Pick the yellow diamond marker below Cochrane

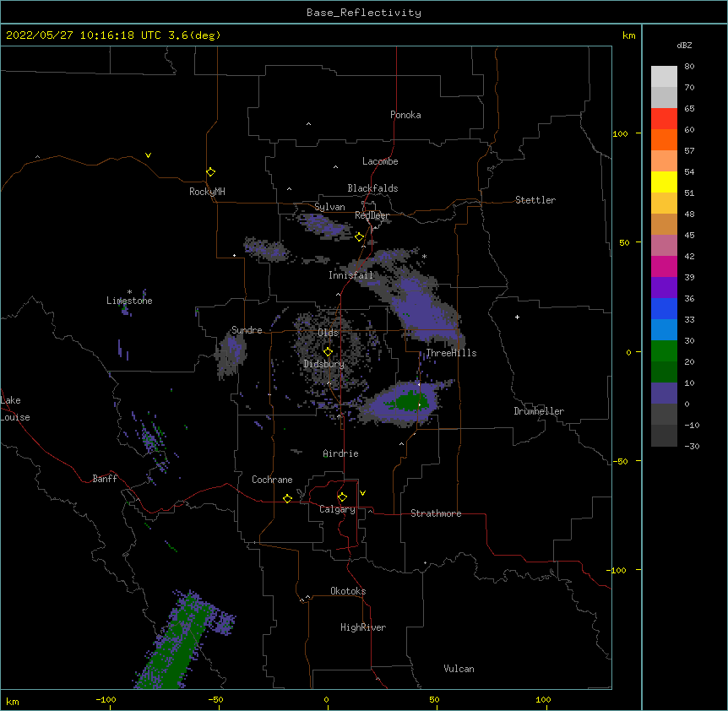[287, 498]
